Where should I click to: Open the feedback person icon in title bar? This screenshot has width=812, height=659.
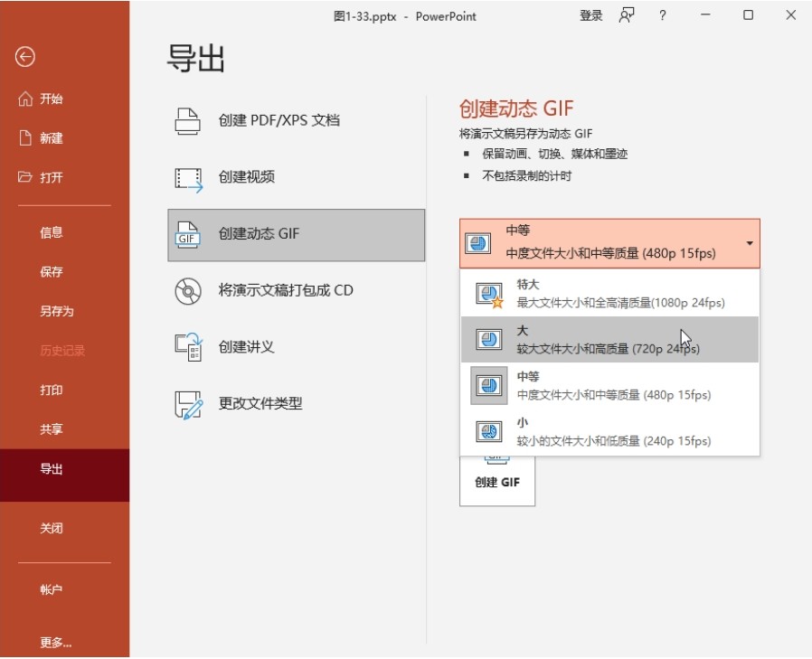point(627,15)
